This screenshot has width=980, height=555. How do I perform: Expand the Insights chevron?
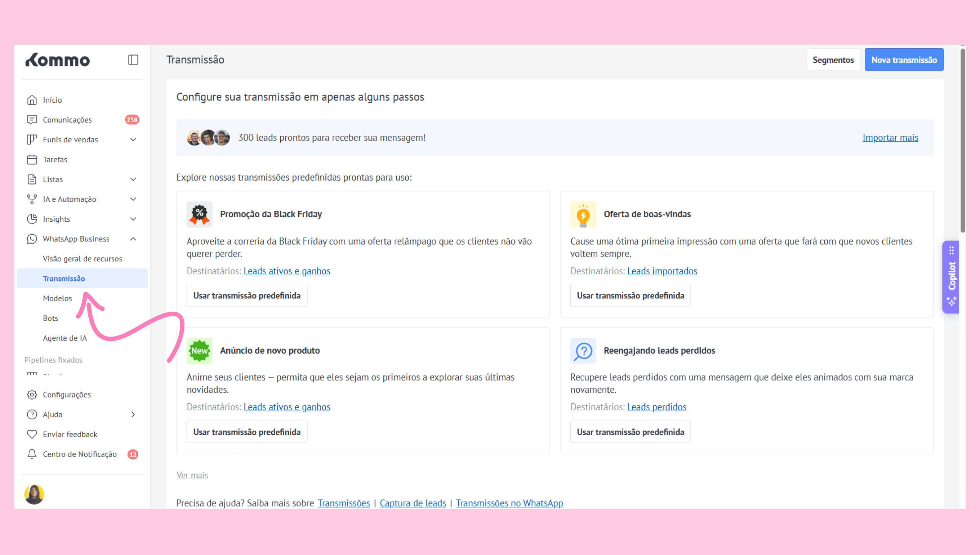click(133, 219)
